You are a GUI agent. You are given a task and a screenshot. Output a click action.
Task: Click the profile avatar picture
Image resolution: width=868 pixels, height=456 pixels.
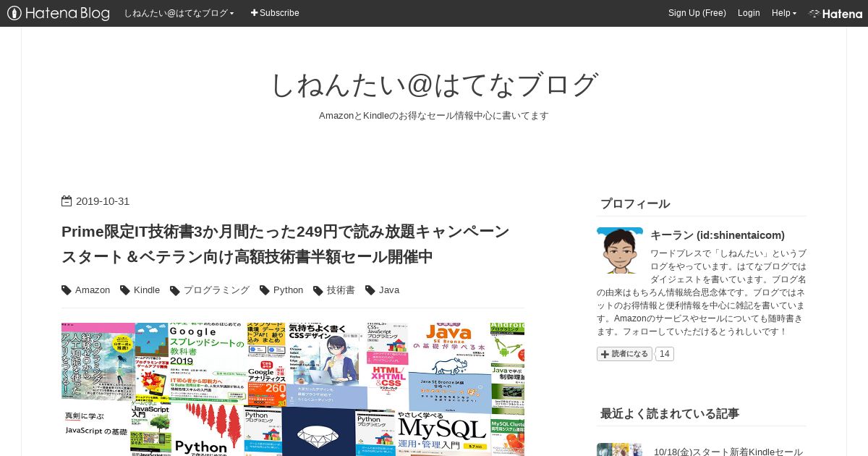coord(620,250)
